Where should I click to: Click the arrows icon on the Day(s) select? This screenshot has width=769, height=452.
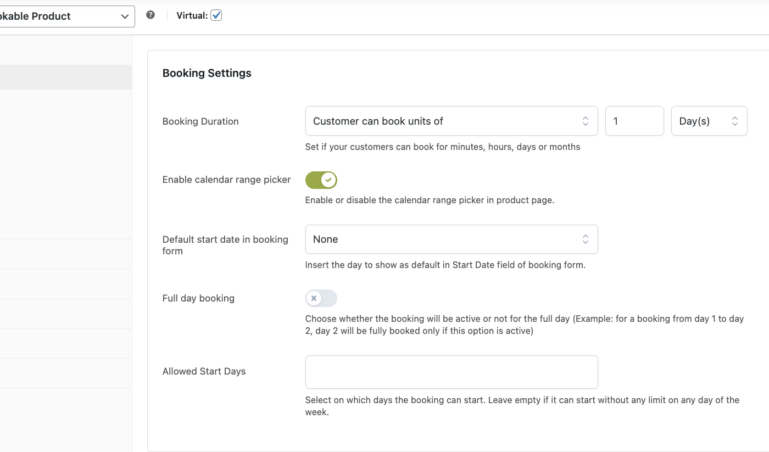point(735,121)
